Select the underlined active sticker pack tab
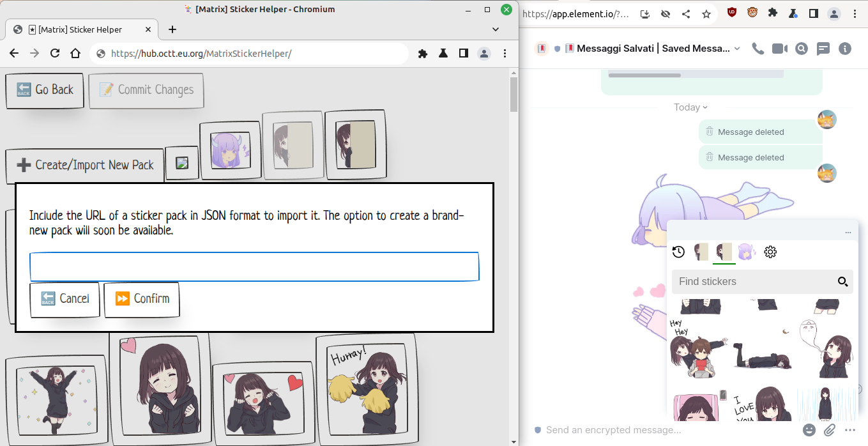The width and height of the screenshot is (868, 446). tap(724, 252)
